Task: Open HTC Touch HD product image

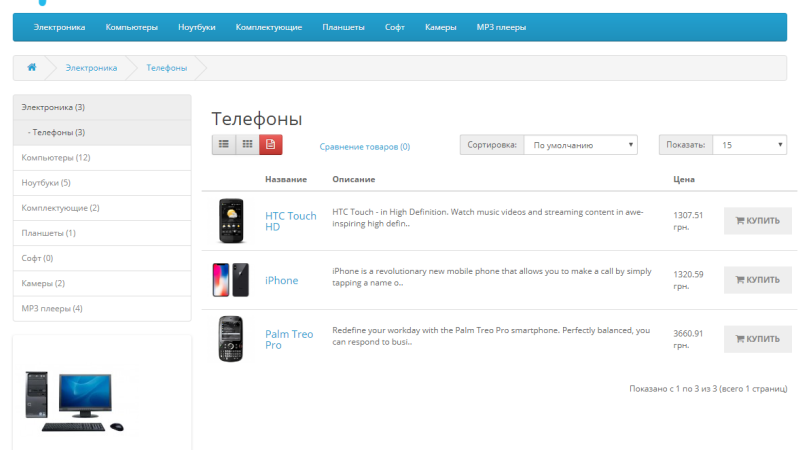Action: click(x=231, y=220)
